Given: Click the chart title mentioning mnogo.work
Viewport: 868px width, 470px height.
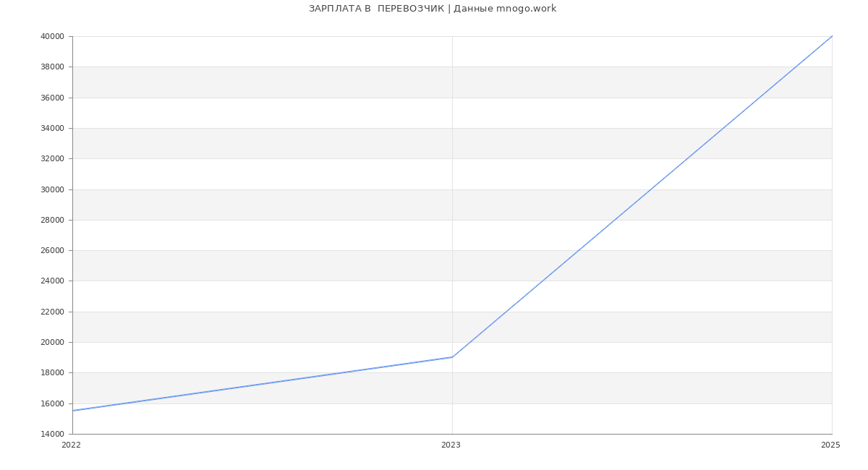Looking at the screenshot, I should click(433, 9).
